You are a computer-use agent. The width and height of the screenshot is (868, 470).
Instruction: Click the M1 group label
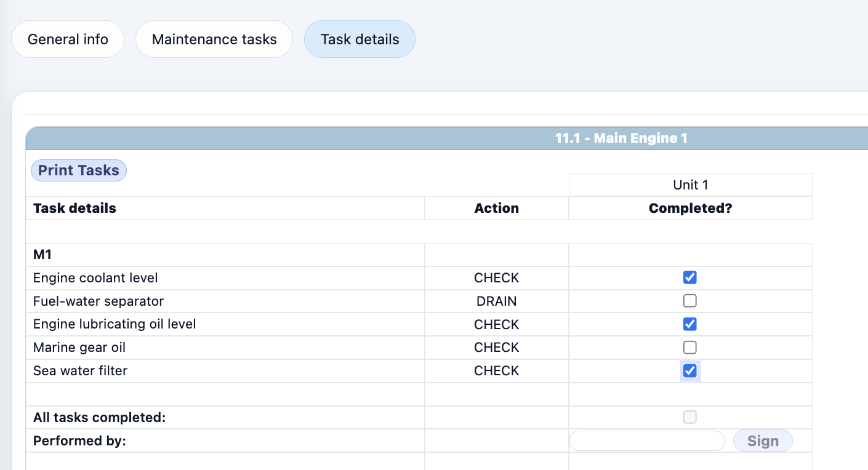[42, 255]
